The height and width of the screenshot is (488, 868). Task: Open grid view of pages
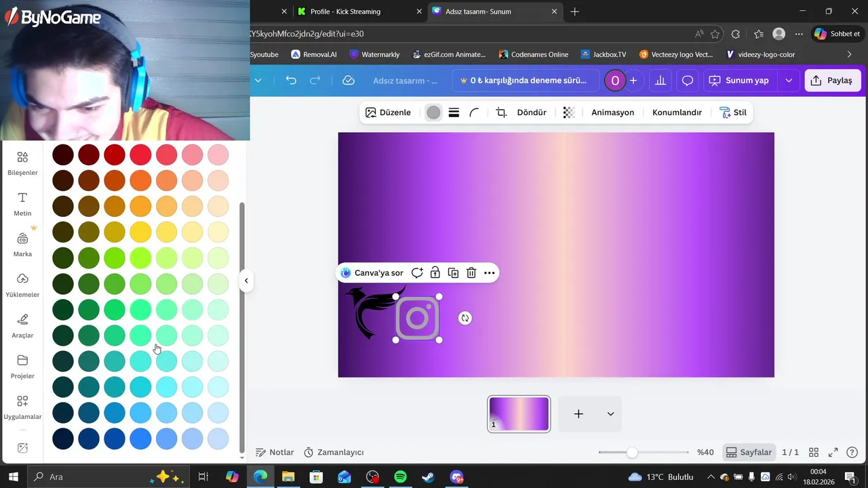pyautogui.click(x=814, y=452)
